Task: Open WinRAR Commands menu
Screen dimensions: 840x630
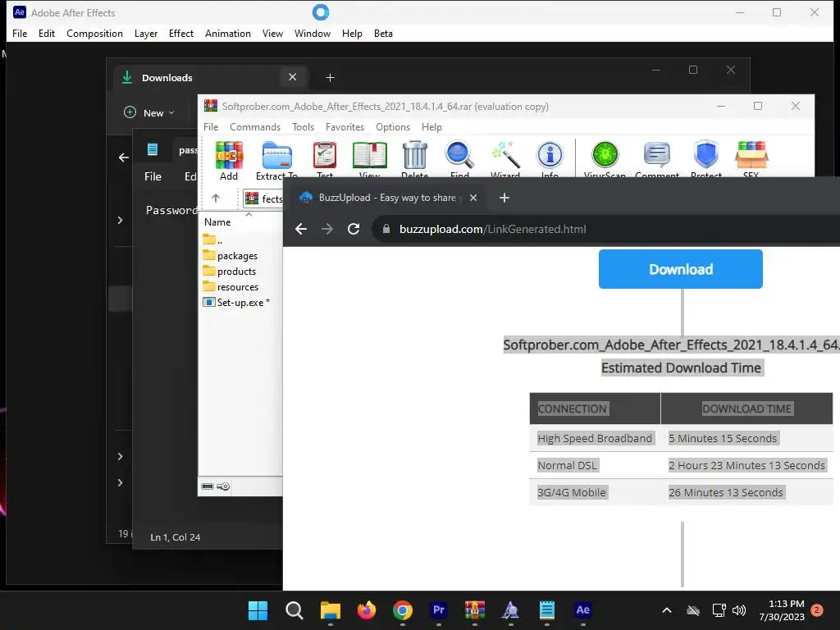Action: click(x=255, y=127)
